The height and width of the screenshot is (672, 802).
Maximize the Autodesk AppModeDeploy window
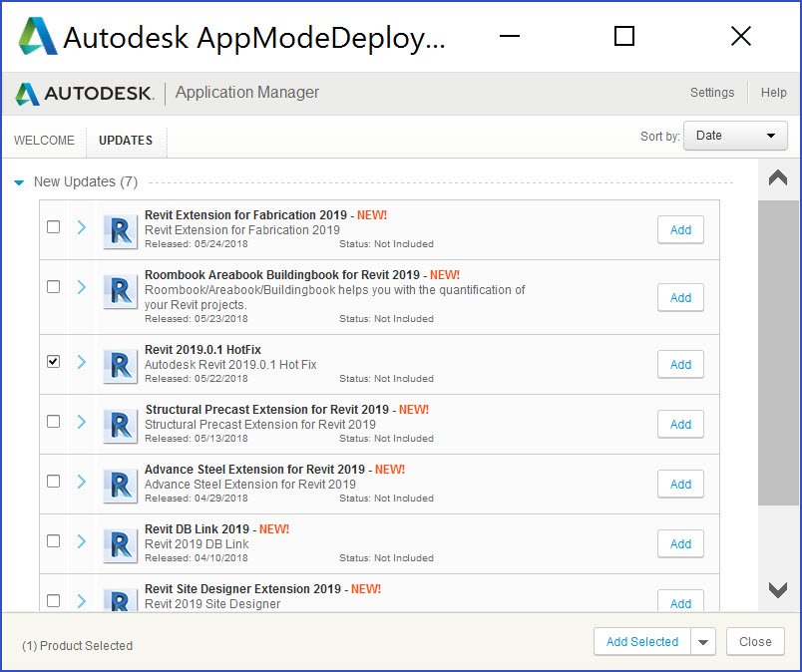(624, 36)
